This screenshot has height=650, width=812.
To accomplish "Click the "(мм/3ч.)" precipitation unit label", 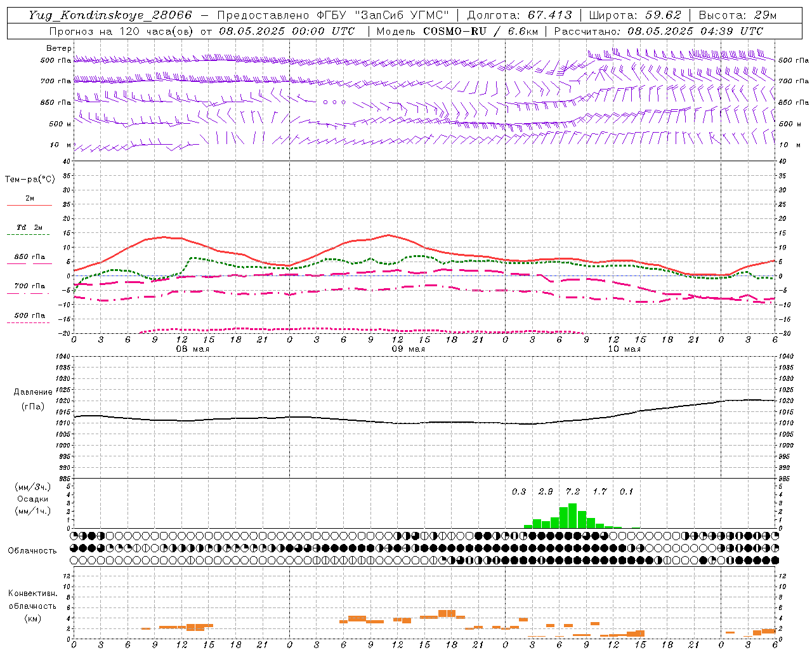I will [x=33, y=487].
